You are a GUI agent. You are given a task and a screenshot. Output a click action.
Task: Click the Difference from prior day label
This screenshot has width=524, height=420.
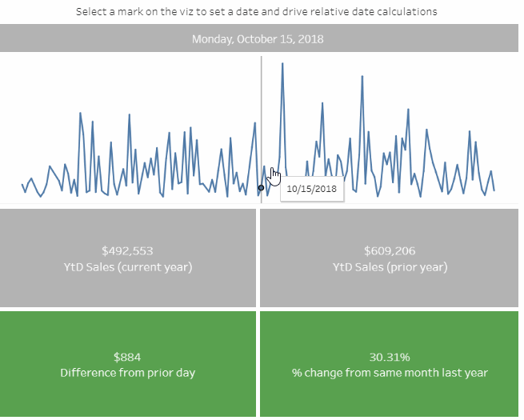coord(128,373)
